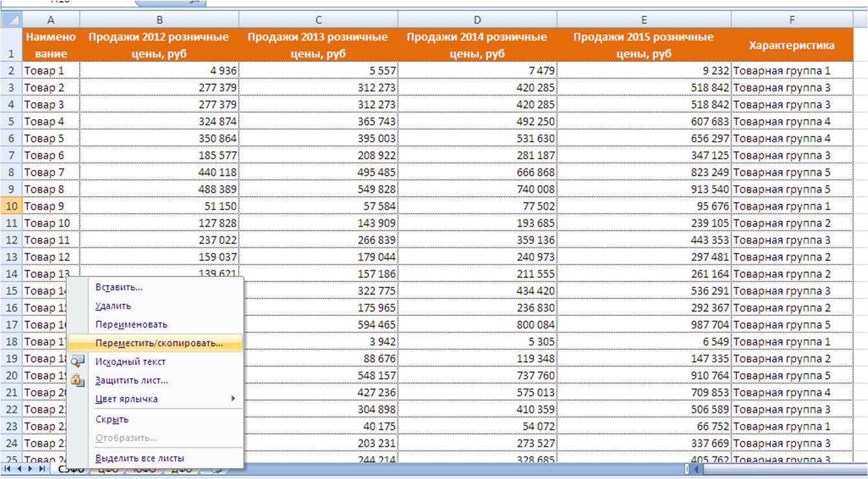Expand the Цвет ярлычка submenu arrow
The width and height of the screenshot is (868, 479).
(233, 399)
